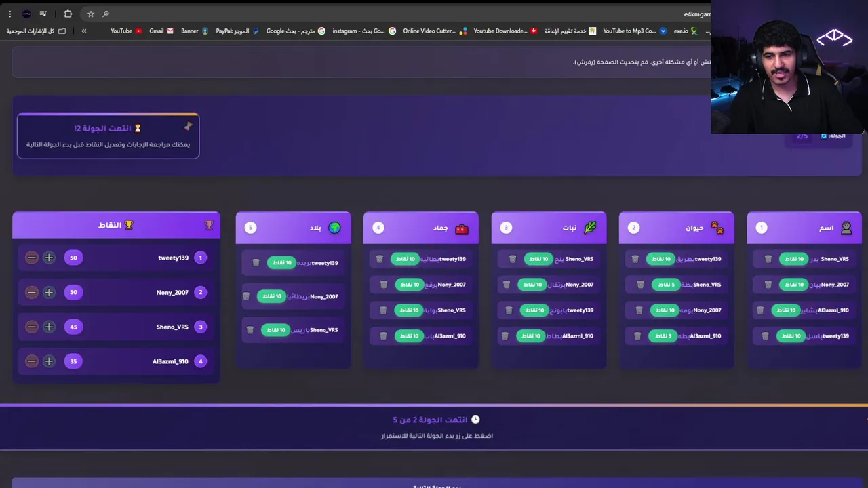The height and width of the screenshot is (488, 868).
Task: Toggle the 5 points badge for Al3azml_910's animal
Action: pos(663,336)
